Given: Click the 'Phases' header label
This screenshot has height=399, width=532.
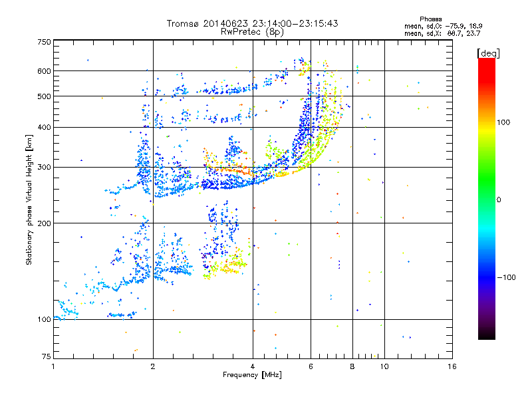Looking at the screenshot, I should coord(430,19).
